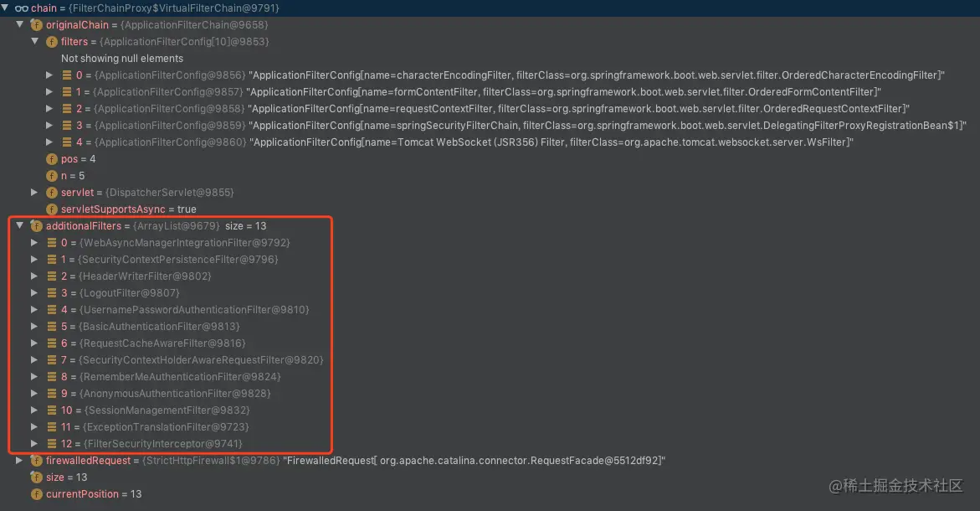
Task: Collapse the additionalFilters list
Action: [20, 225]
